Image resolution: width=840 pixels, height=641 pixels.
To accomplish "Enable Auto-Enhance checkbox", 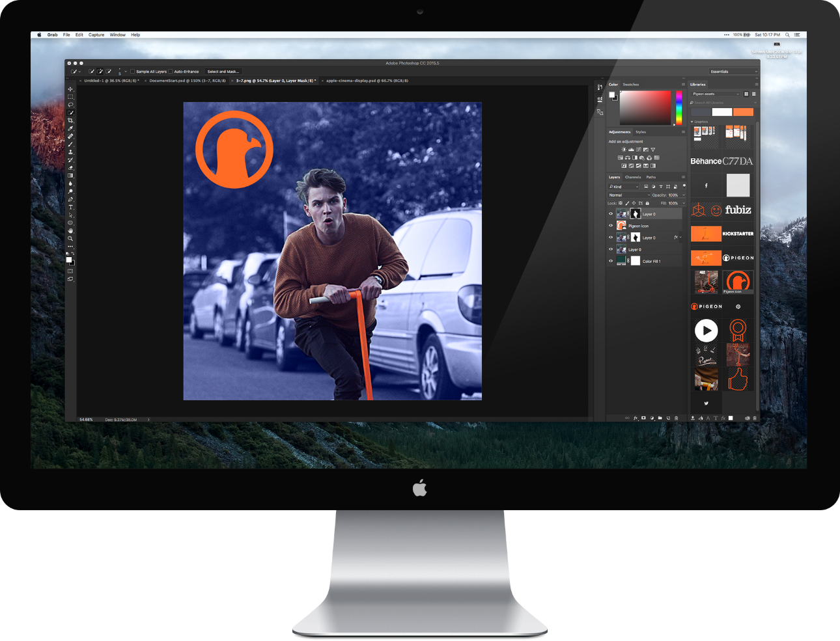I will [171, 72].
